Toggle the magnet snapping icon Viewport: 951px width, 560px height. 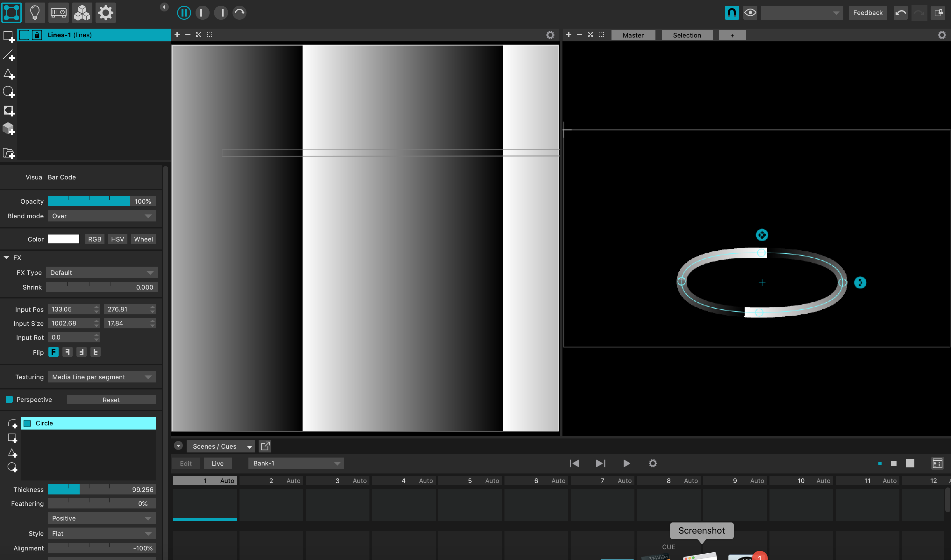731,12
